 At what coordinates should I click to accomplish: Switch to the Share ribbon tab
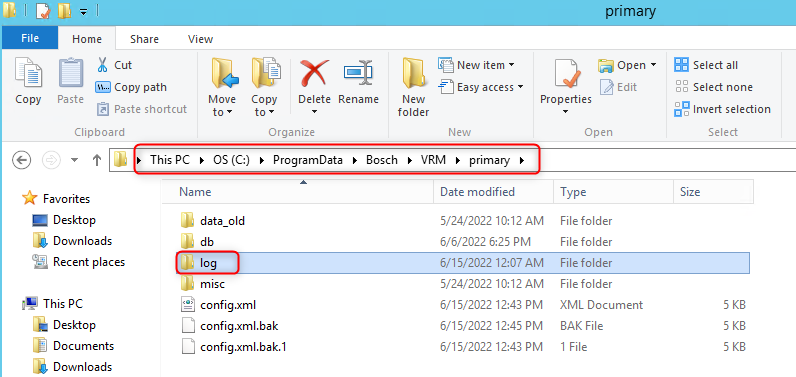click(x=144, y=39)
